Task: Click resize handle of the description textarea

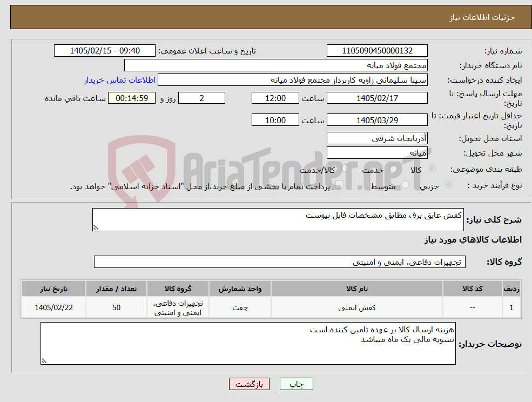Action: 96,227
